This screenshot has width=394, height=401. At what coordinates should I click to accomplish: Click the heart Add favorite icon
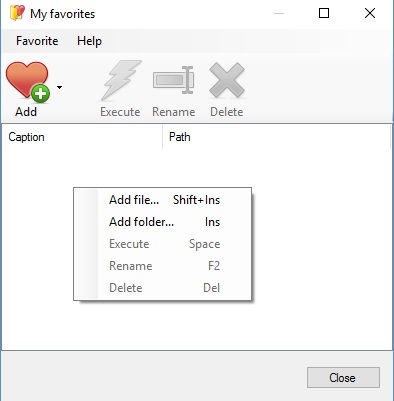point(28,82)
